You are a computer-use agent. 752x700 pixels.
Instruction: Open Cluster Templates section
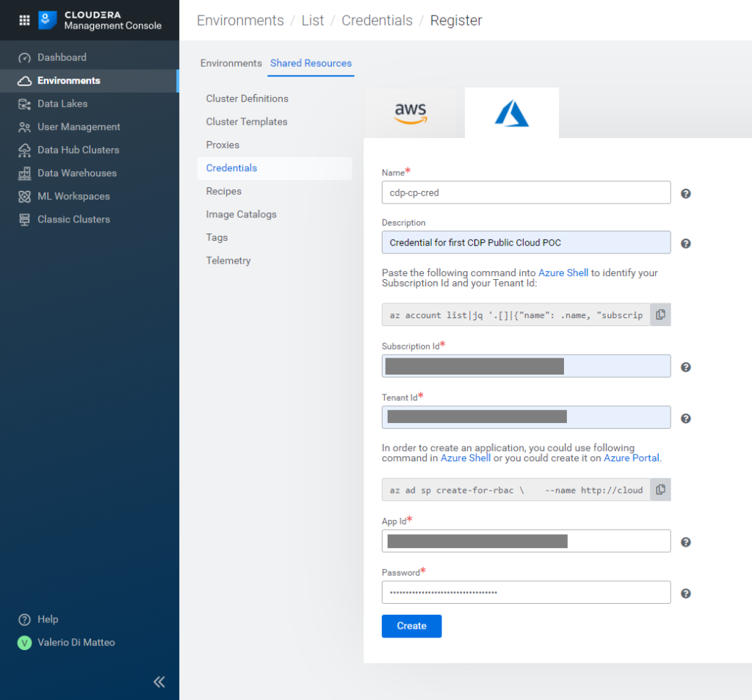[x=247, y=122]
